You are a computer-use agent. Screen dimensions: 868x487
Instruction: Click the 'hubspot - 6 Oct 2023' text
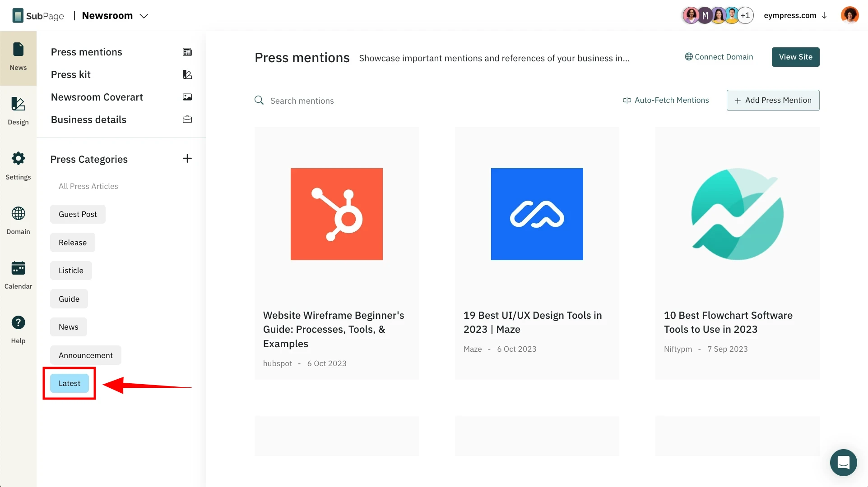[305, 363]
